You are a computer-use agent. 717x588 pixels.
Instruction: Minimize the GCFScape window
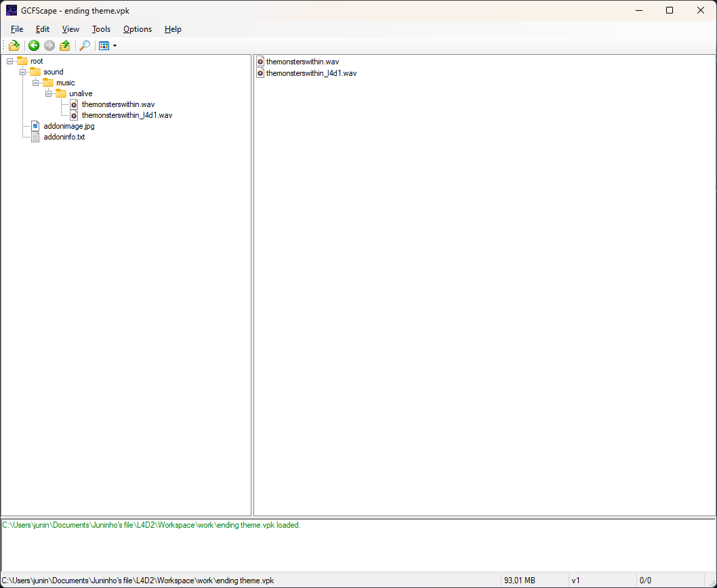[x=639, y=10]
